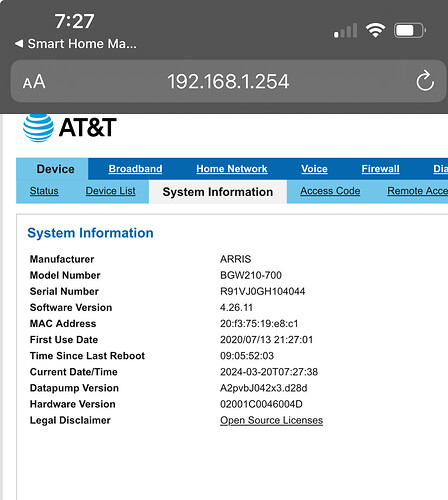Screen dimensions: 448x500
Task: Tap the Wi-Fi status icon
Action: coord(375,30)
